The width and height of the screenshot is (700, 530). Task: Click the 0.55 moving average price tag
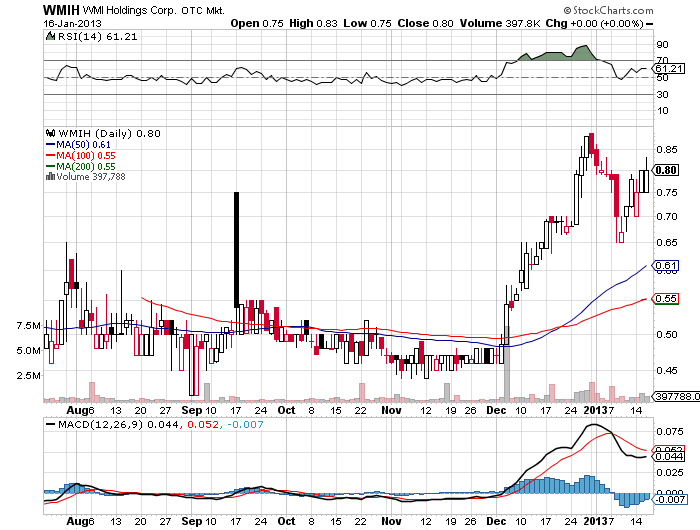[666, 299]
